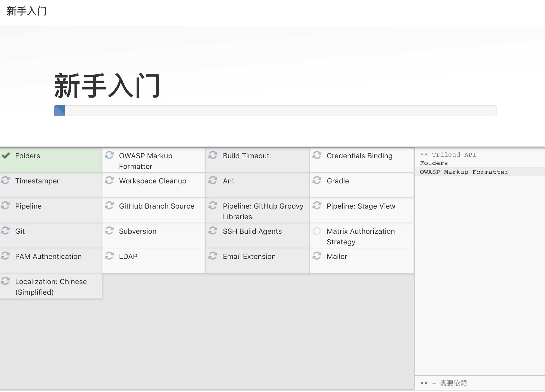Toggle the Folders plugin checkmark
545x392 pixels.
click(6, 155)
